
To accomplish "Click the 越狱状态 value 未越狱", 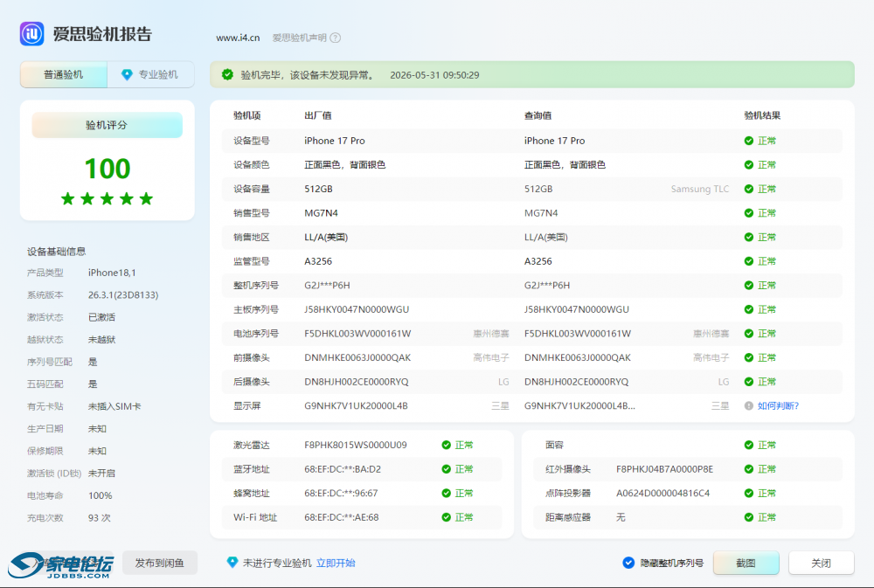I will pos(101,339).
